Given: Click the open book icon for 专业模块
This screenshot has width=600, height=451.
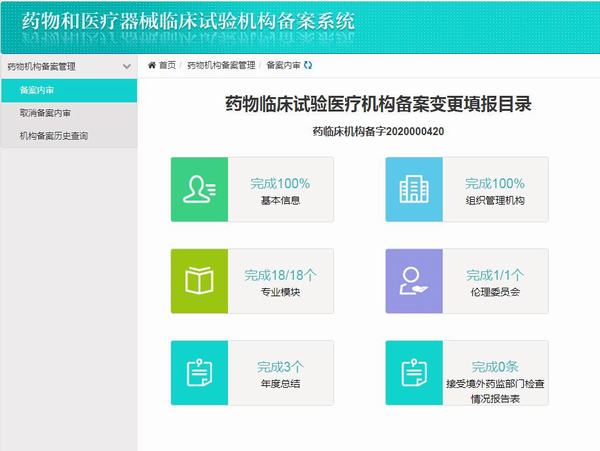Looking at the screenshot, I should coord(200,281).
